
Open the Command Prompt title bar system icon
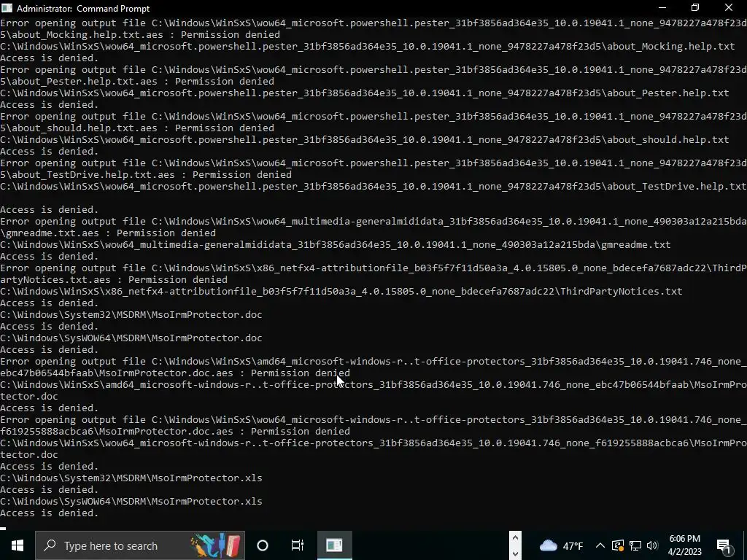point(7,8)
